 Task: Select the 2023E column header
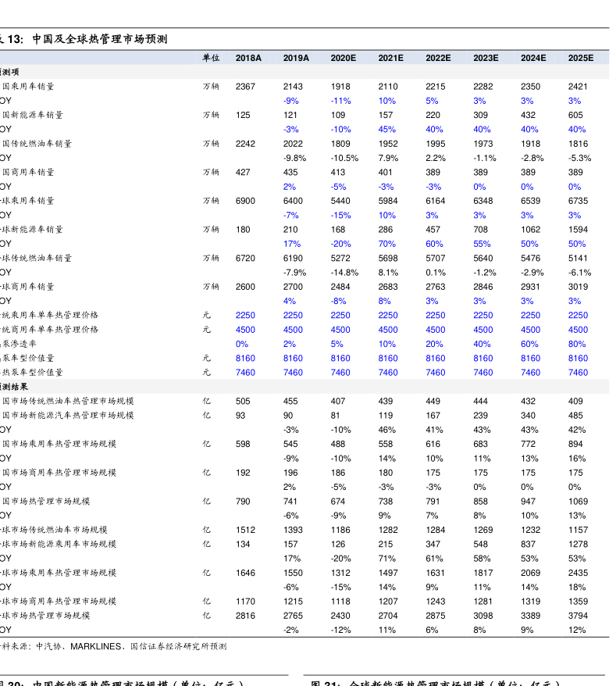pyautogui.click(x=486, y=58)
